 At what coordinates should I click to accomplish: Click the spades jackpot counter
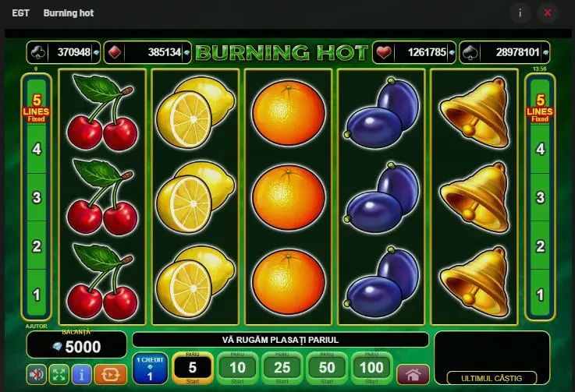[505, 52]
